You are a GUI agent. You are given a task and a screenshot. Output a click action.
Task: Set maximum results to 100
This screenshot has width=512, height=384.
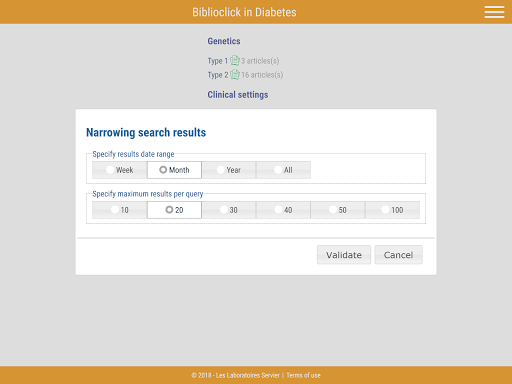coord(392,210)
